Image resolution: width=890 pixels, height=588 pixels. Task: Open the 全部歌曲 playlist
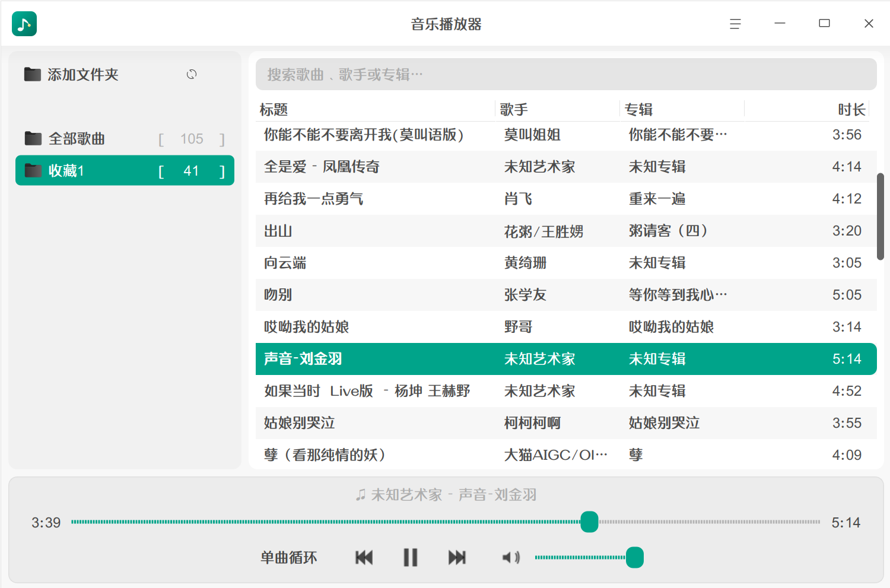tap(125, 138)
